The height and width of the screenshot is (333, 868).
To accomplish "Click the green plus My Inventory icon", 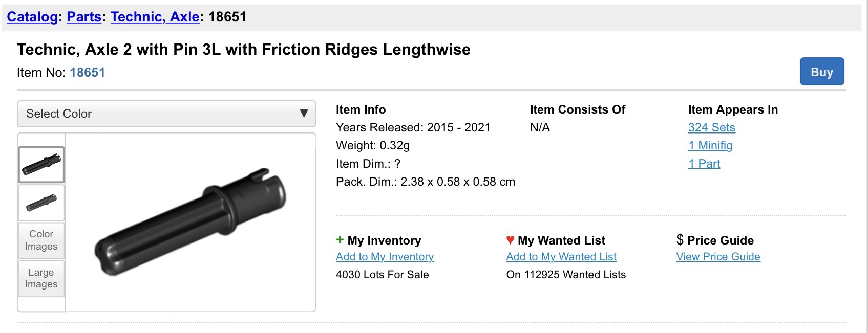I will (x=340, y=240).
